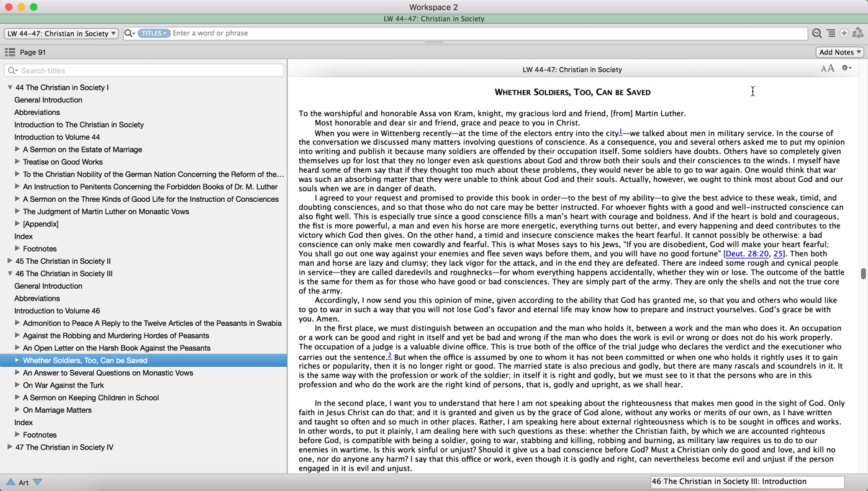The height and width of the screenshot is (491, 868).
Task: Select Abbreviations under volume 46
Action: 37,299
